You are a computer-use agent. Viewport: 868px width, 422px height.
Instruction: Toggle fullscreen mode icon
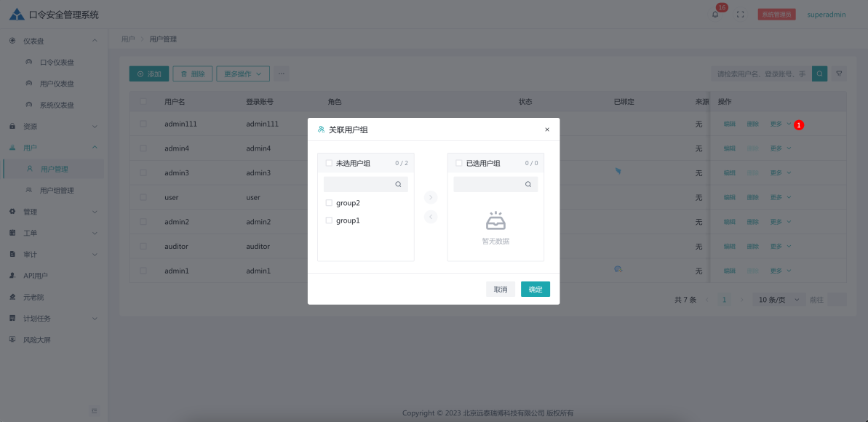click(741, 15)
